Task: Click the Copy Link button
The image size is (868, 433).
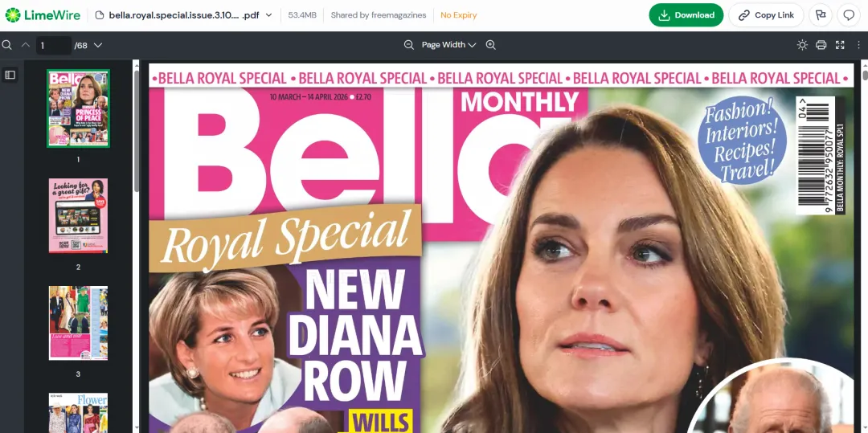Action: (766, 15)
